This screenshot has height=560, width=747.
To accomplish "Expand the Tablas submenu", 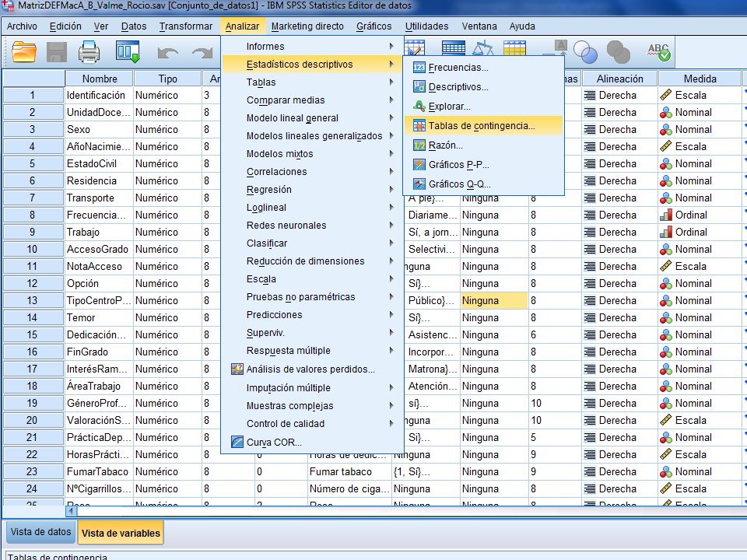I will click(x=311, y=82).
